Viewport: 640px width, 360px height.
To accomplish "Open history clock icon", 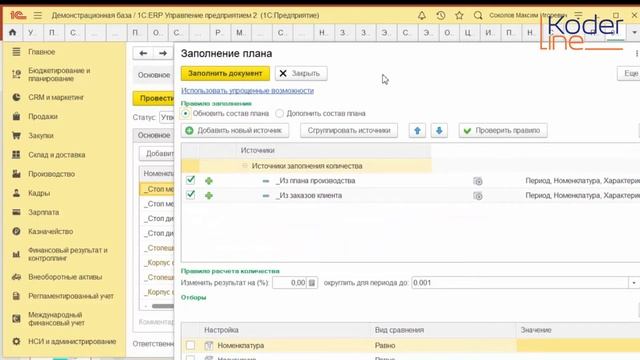I will (440, 16).
